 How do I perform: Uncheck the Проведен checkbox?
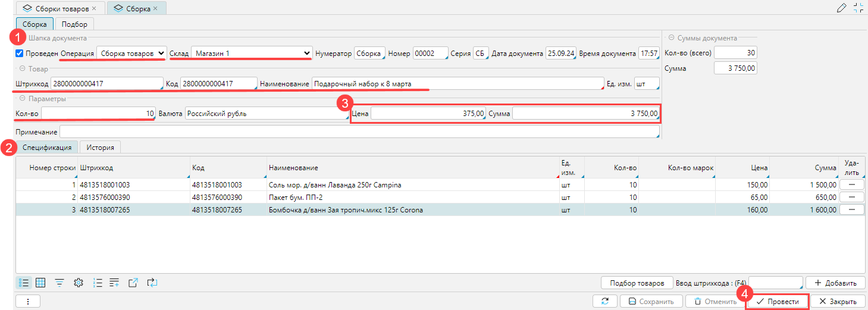[20, 54]
